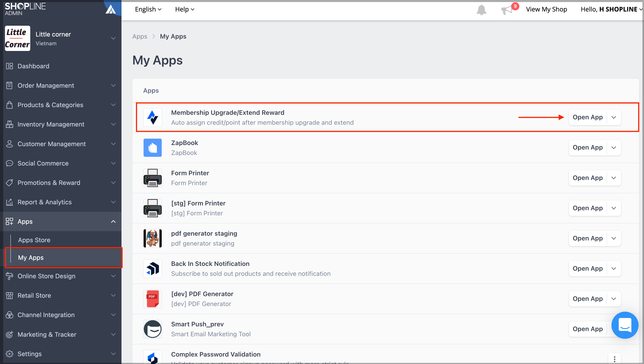Open the English language dropdown

148,9
